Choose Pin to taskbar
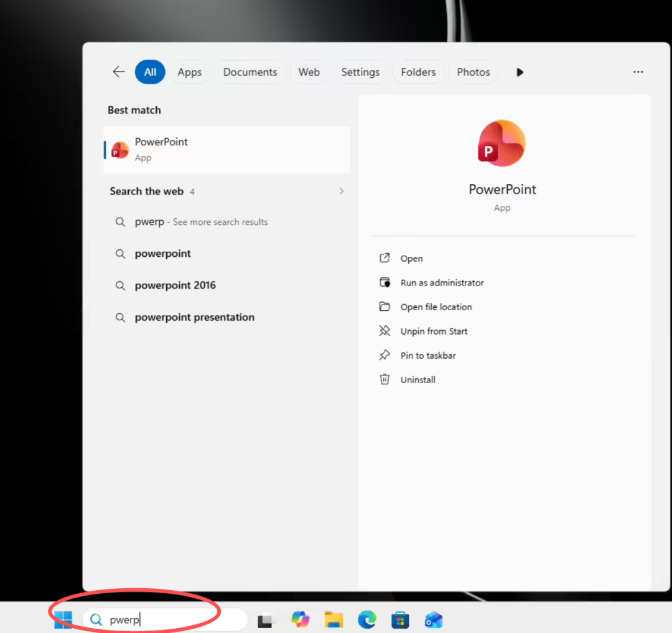Viewport: 672px width, 633px height. (x=503, y=356)
